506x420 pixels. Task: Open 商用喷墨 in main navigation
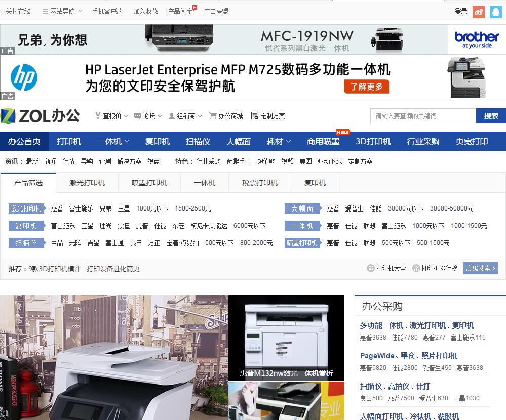(323, 141)
